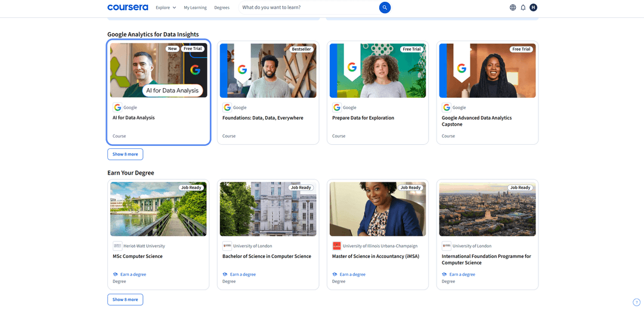The width and height of the screenshot is (644, 311).
Task: Open the International Foundation Programme thumbnail
Action: click(x=488, y=209)
